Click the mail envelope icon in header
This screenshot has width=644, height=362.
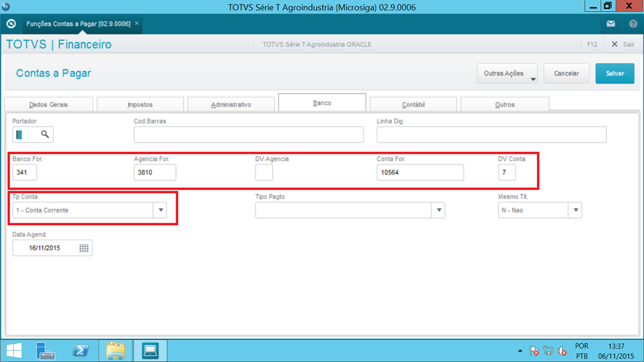click(x=611, y=24)
